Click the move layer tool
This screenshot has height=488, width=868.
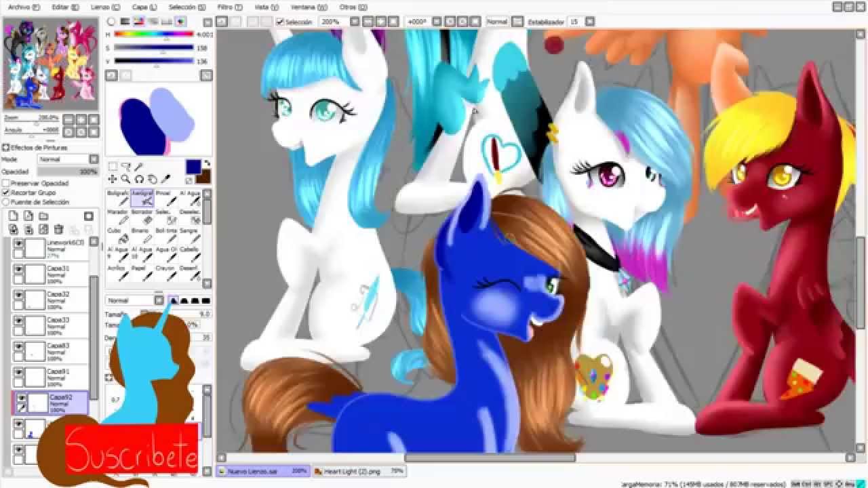click(113, 180)
